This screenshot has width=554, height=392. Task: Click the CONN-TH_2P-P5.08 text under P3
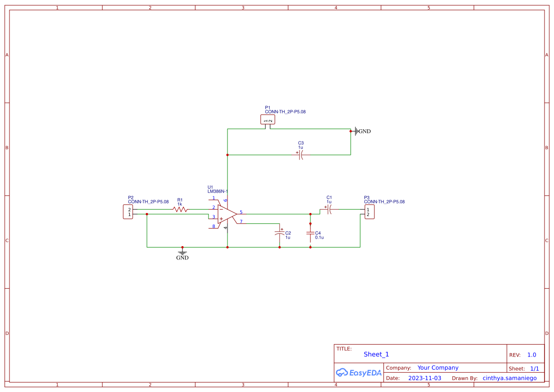click(384, 202)
